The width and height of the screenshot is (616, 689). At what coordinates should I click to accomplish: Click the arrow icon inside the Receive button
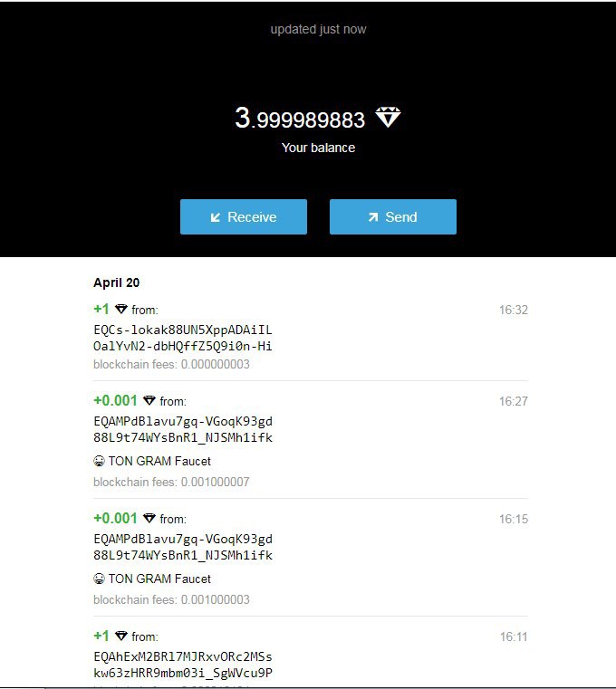215,217
